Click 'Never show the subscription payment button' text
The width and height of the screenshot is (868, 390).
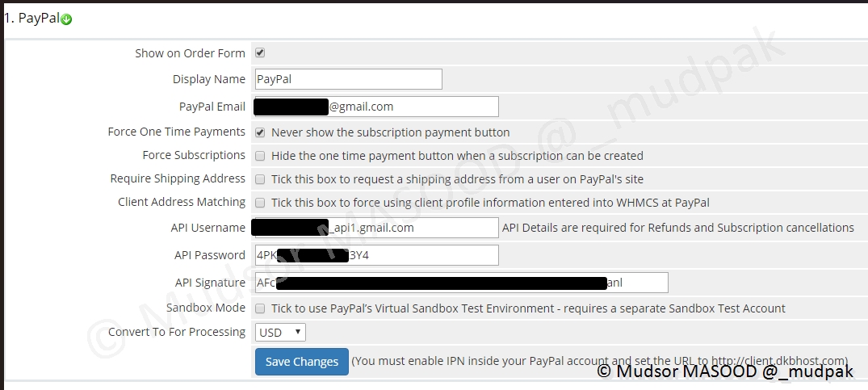(x=390, y=132)
